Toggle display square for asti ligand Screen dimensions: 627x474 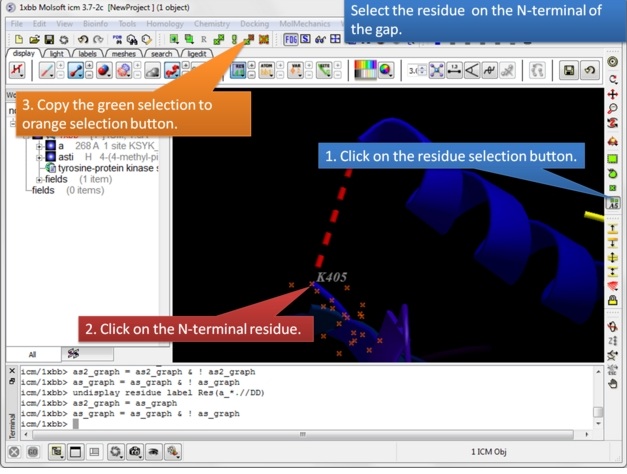click(x=50, y=157)
